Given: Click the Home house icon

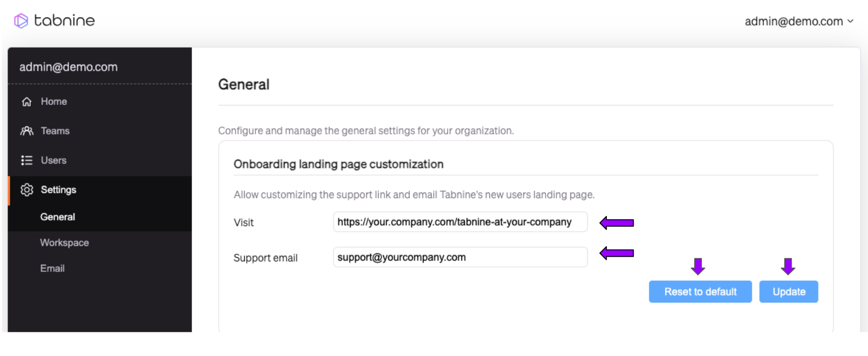Looking at the screenshot, I should [x=27, y=102].
